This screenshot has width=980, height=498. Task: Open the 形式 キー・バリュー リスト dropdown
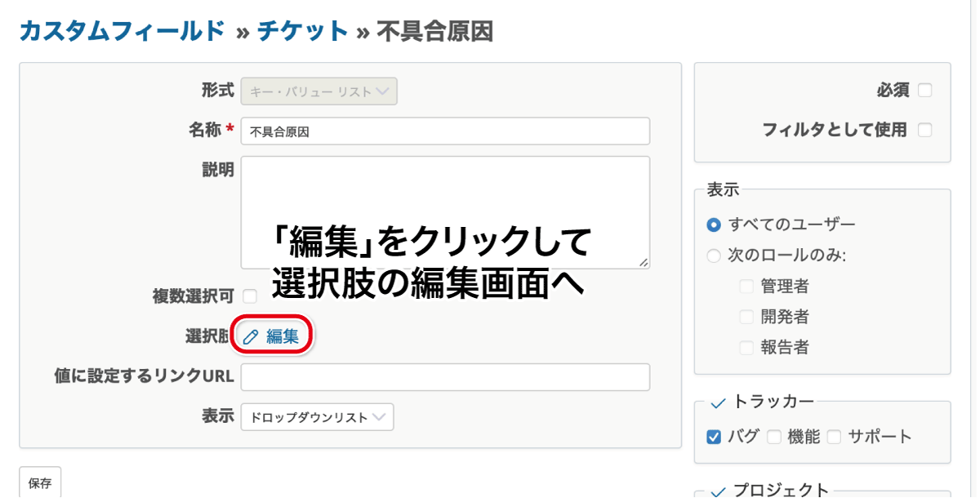318,91
